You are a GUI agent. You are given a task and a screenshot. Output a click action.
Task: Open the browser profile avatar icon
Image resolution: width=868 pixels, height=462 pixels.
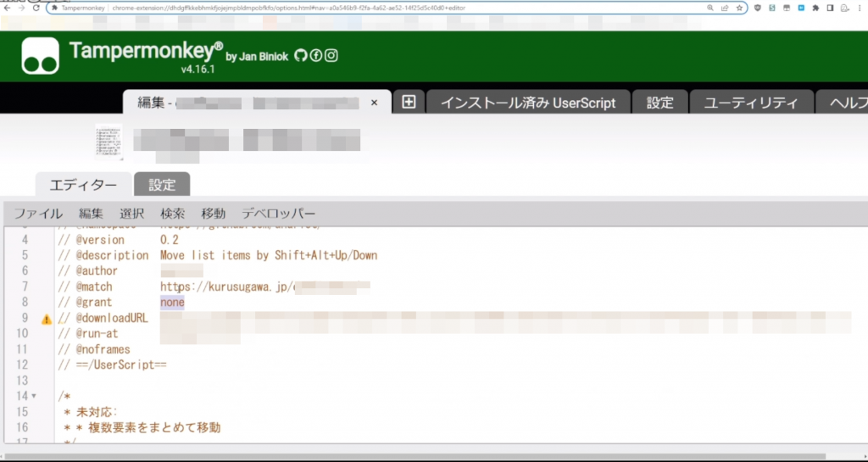point(845,8)
